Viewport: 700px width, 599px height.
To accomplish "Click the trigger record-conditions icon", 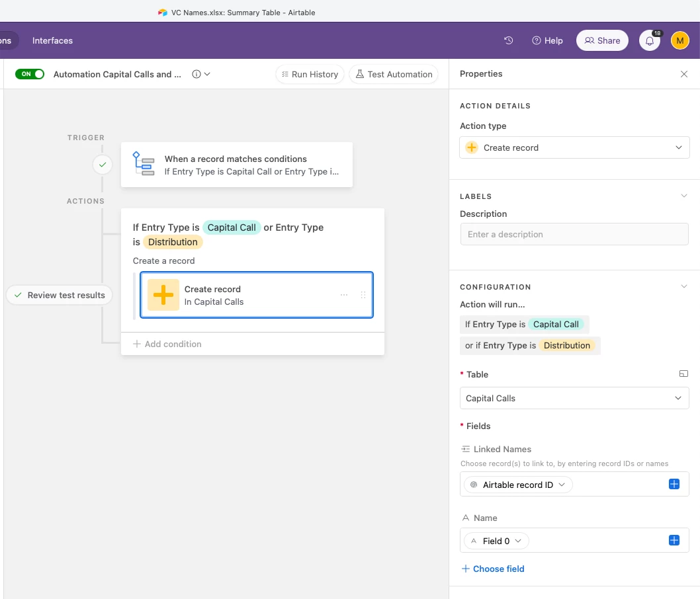I will (144, 164).
